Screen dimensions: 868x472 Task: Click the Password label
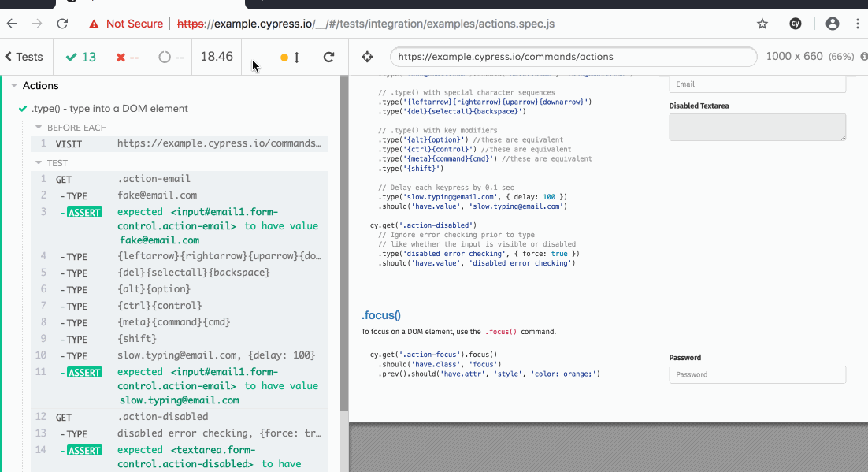click(684, 358)
